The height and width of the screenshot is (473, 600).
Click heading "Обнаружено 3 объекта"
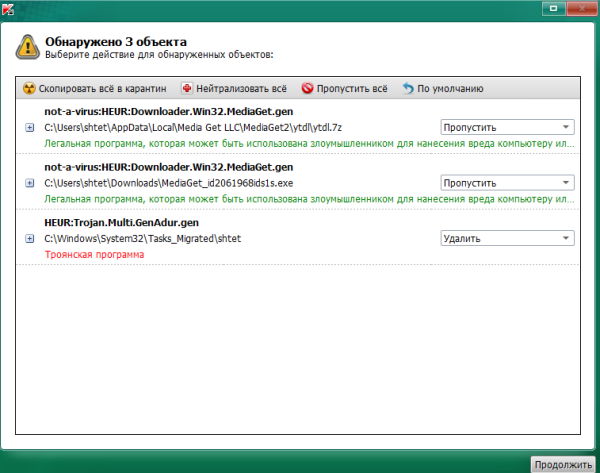coord(116,41)
